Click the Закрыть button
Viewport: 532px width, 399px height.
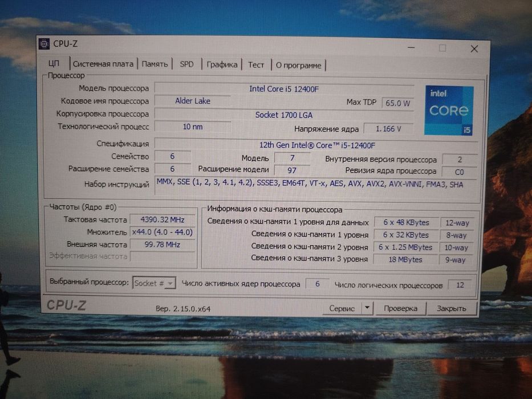[x=451, y=308]
